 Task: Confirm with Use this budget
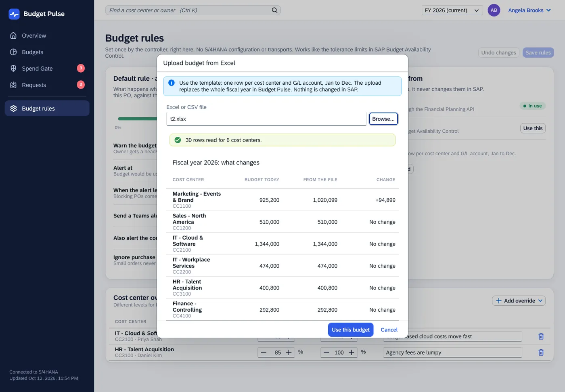point(351,330)
